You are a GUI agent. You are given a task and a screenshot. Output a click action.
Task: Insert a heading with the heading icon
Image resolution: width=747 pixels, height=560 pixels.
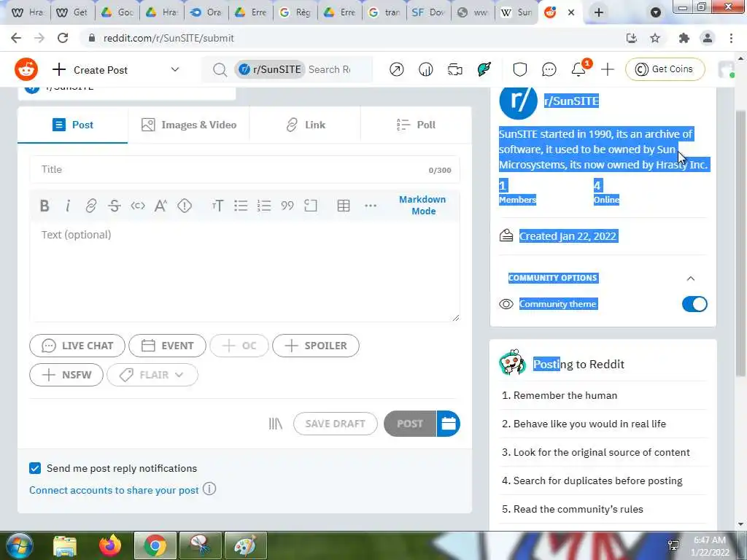217,206
